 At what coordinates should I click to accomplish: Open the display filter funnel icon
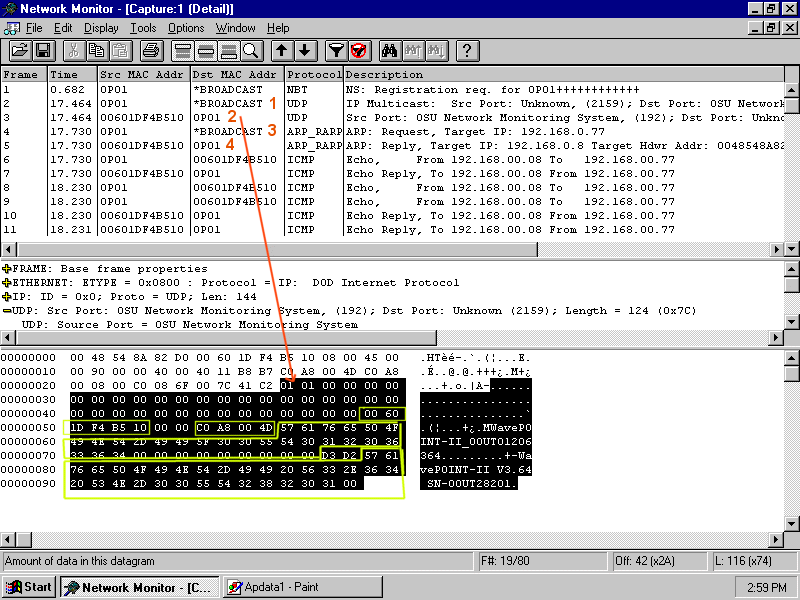pyautogui.click(x=336, y=51)
